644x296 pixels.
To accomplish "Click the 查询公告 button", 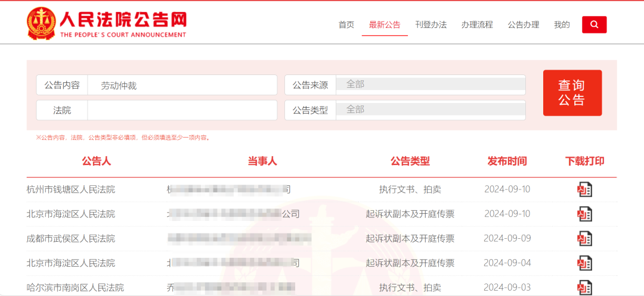I will (x=572, y=93).
